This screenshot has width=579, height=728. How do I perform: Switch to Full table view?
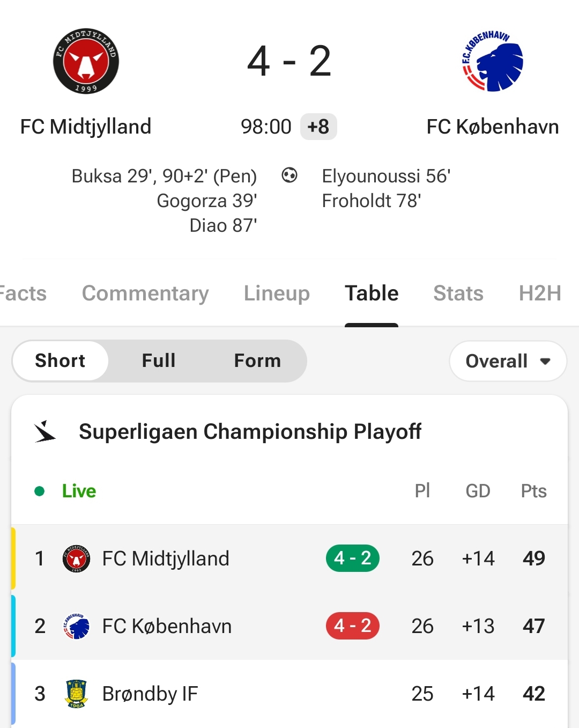point(159,361)
